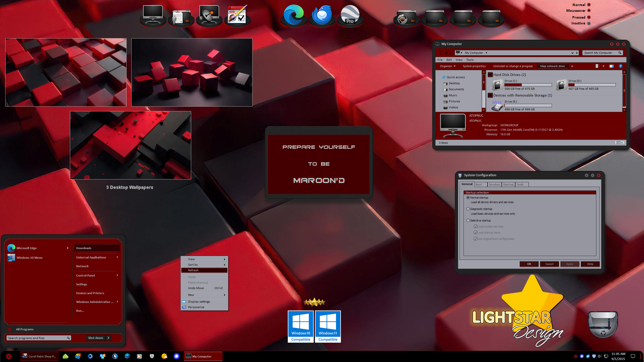The height and width of the screenshot is (362, 644).
Task: Select the Drive (C:) icon
Action: [x=498, y=85]
